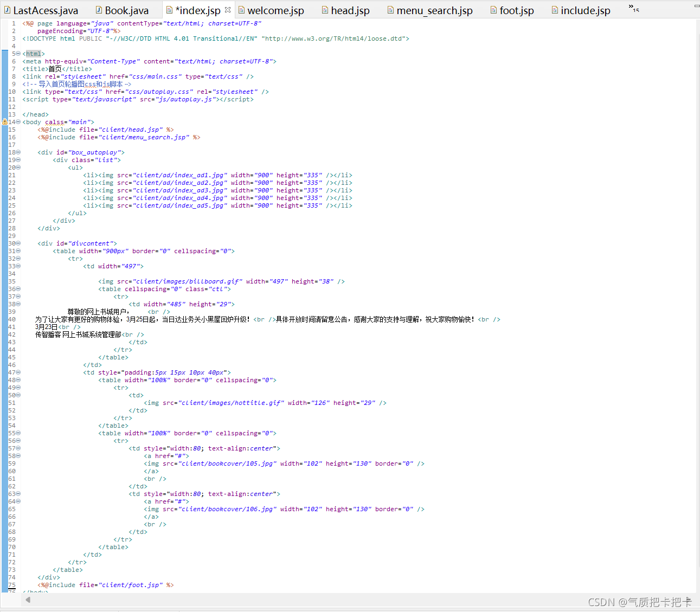Collapse the box_autoplay div fold on line 18
700x612 pixels.
pos(18,152)
